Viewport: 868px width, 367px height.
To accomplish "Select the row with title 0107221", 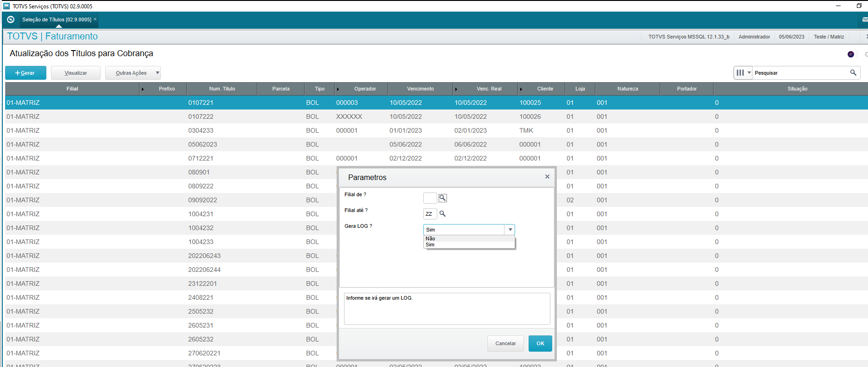I will [x=436, y=103].
